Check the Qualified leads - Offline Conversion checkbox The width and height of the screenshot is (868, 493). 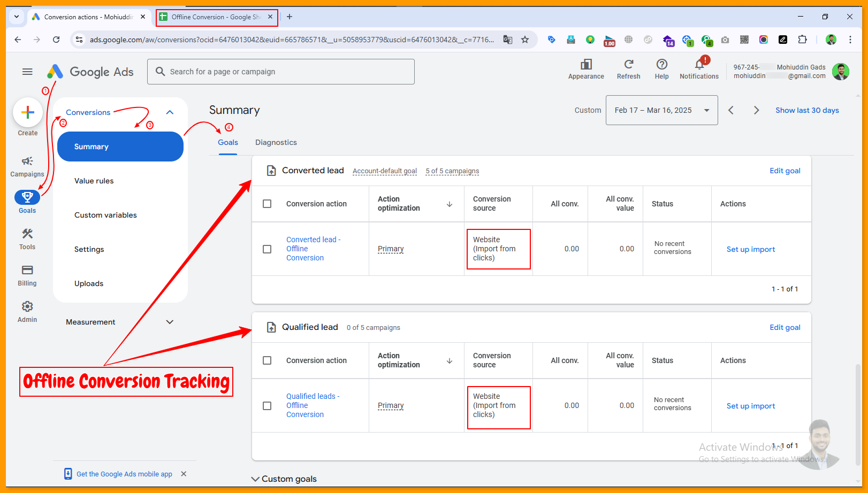click(267, 406)
